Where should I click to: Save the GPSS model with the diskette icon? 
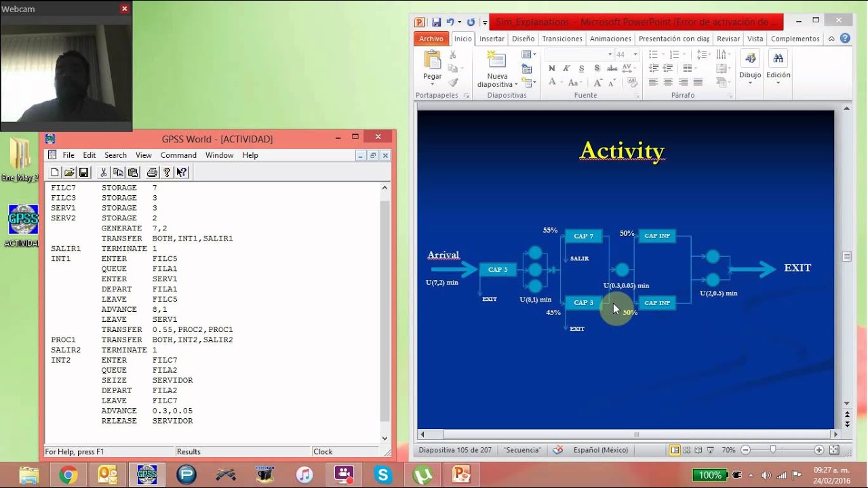[83, 173]
